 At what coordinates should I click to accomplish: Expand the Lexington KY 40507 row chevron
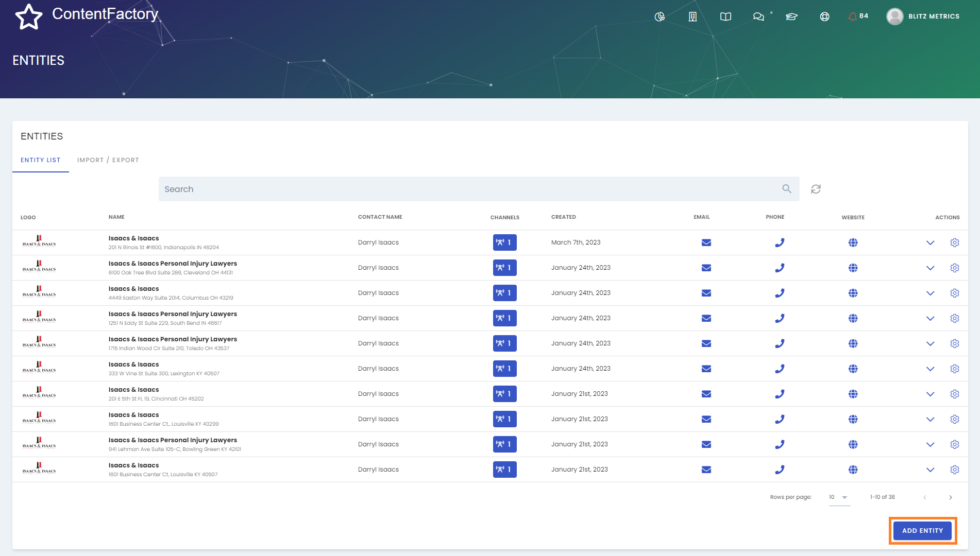pos(930,369)
